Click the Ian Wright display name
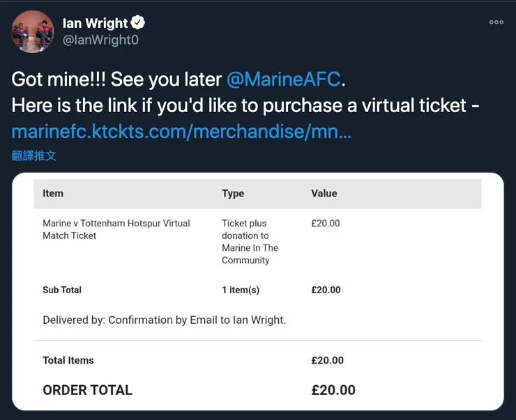Image resolution: width=516 pixels, height=420 pixels. click(x=94, y=23)
